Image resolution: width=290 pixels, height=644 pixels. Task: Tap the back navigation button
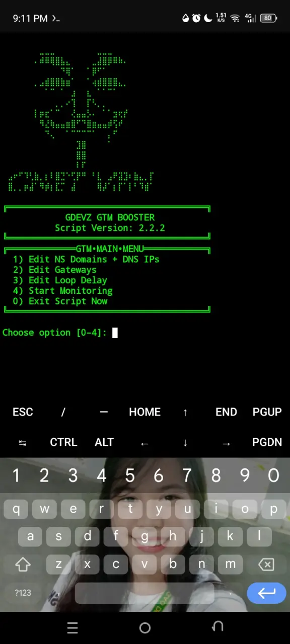point(217,627)
